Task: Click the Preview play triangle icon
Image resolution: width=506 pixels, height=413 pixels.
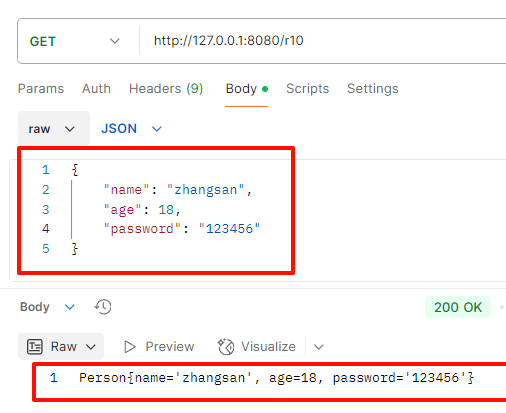Action: 130,347
